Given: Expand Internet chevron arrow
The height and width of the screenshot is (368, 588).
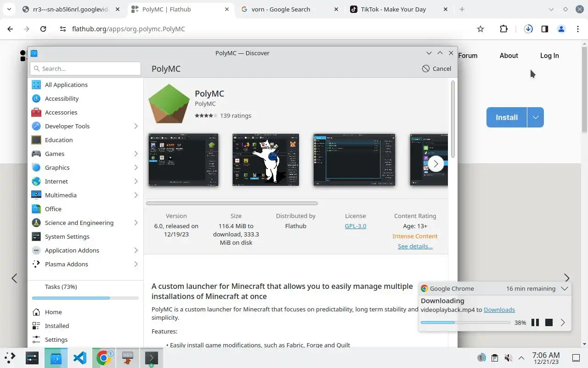Looking at the screenshot, I should pos(136,181).
